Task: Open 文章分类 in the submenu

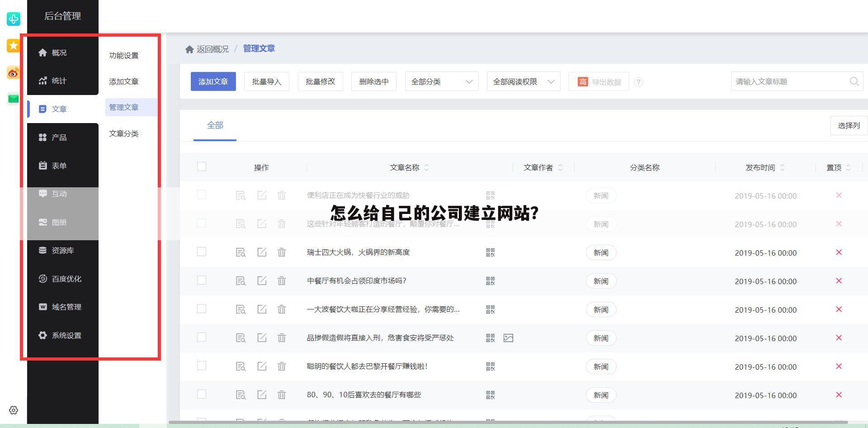Action: (124, 133)
